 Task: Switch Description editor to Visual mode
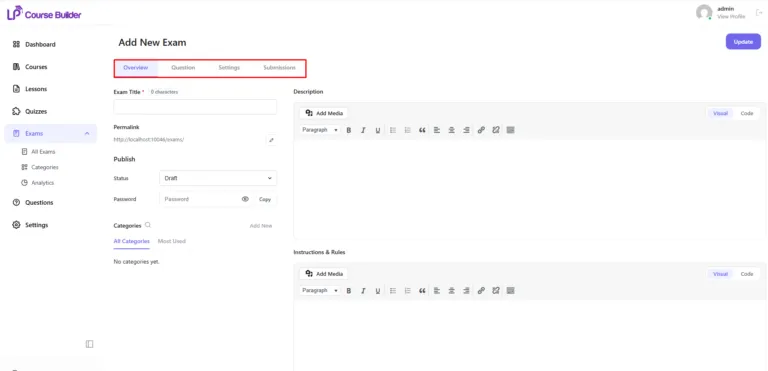(x=720, y=113)
